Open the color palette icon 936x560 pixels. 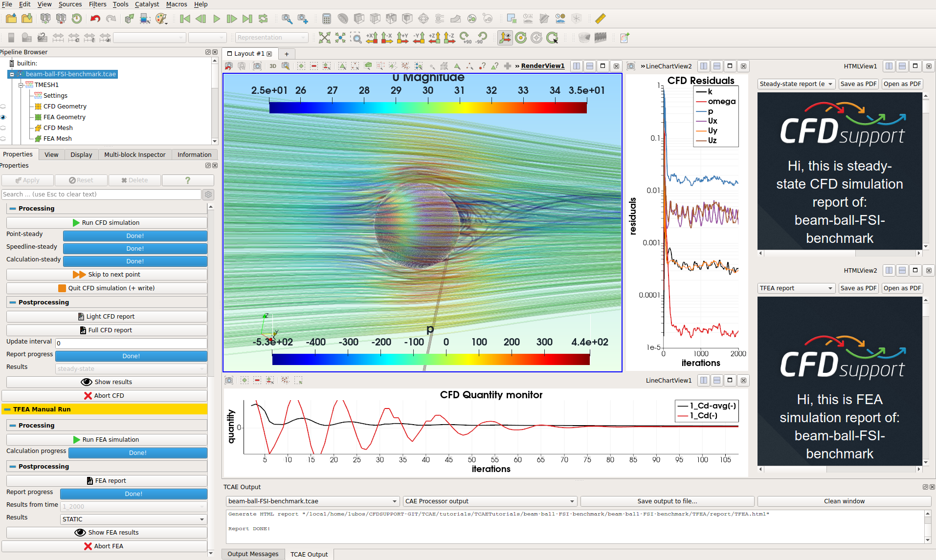pos(161,19)
